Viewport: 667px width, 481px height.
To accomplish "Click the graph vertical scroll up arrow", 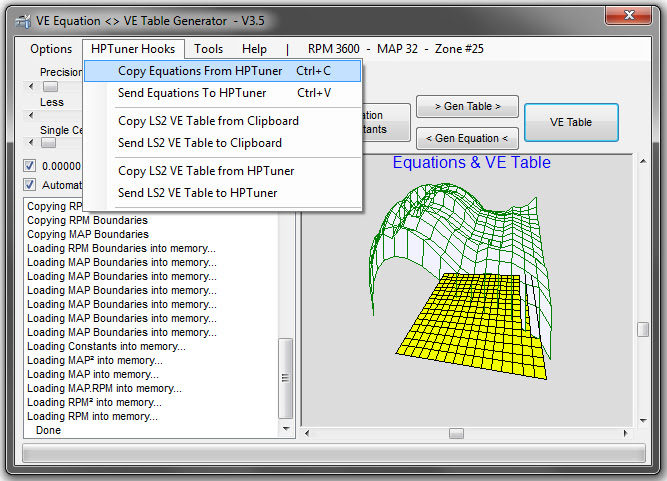I will tap(643, 161).
